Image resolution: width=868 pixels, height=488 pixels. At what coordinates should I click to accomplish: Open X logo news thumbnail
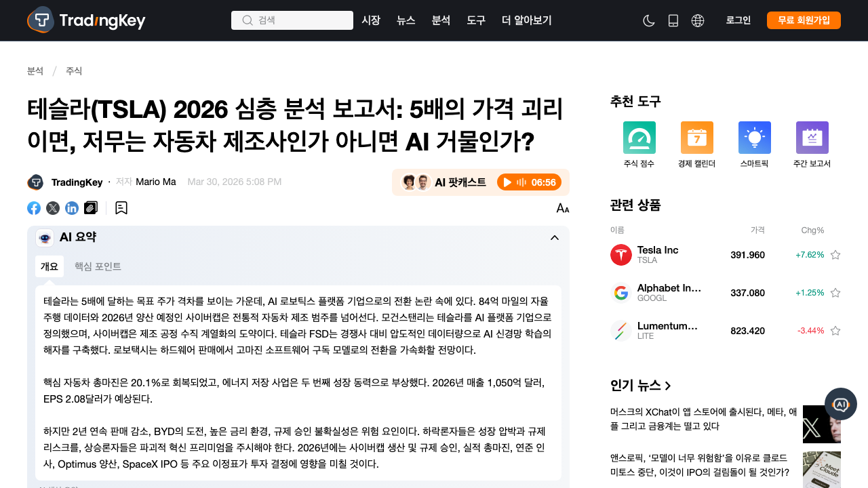tap(822, 424)
